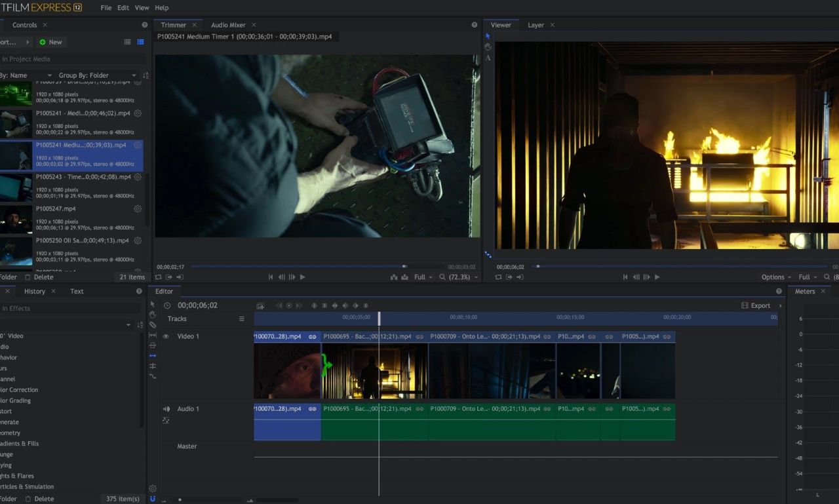Toggle link on P1000709 Onto Le video clip
The width and height of the screenshot is (839, 504).
pos(547,336)
